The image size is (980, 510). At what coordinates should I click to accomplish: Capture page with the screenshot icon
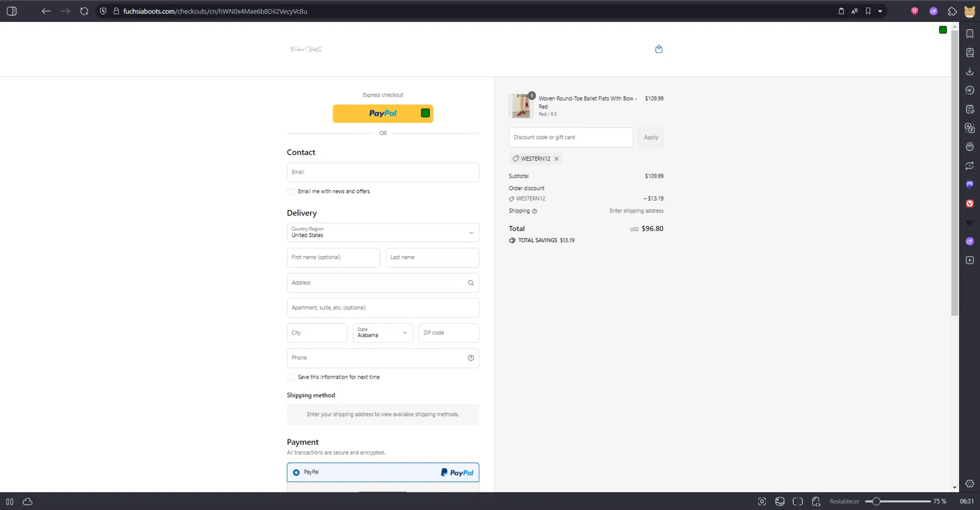coord(762,502)
